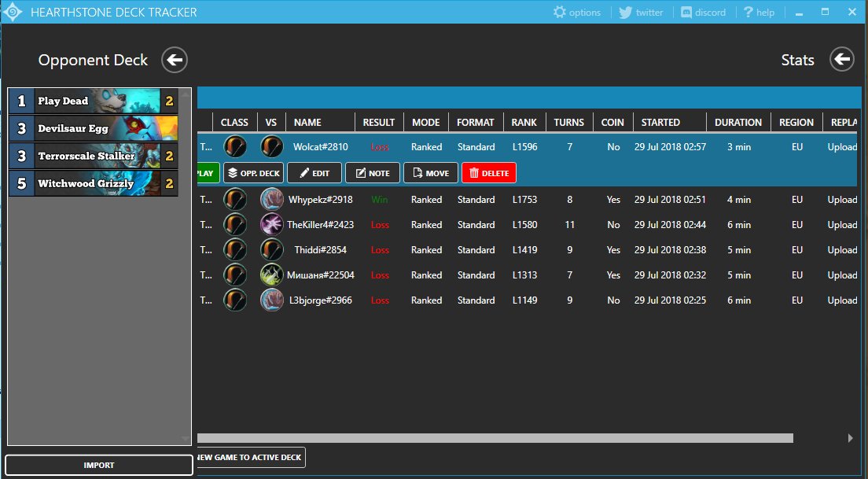Click start time 29 Jul 2018 02:38
Screen dimensions: 868x479
click(x=671, y=250)
